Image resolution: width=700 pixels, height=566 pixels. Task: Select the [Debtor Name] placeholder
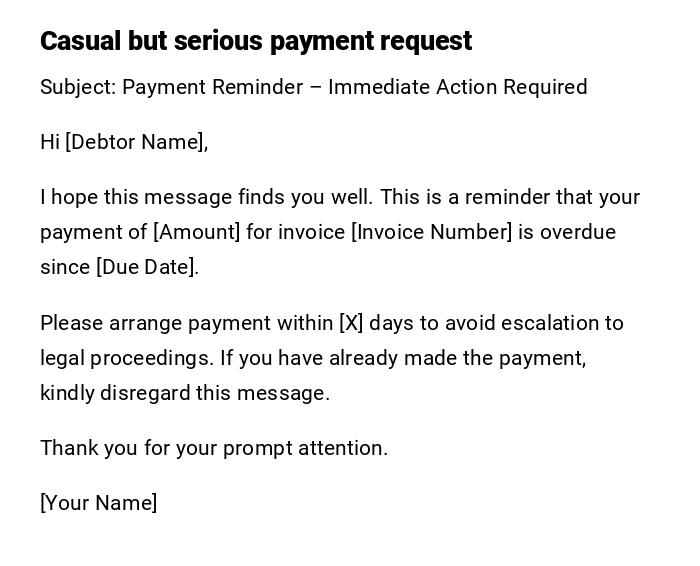point(136,142)
